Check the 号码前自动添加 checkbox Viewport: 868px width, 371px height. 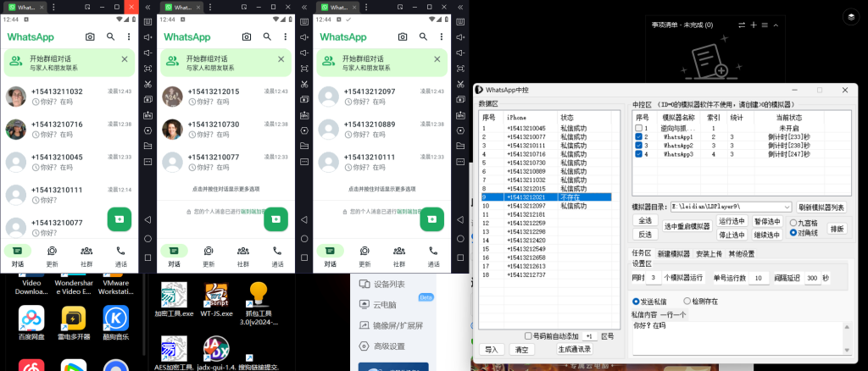[528, 335]
